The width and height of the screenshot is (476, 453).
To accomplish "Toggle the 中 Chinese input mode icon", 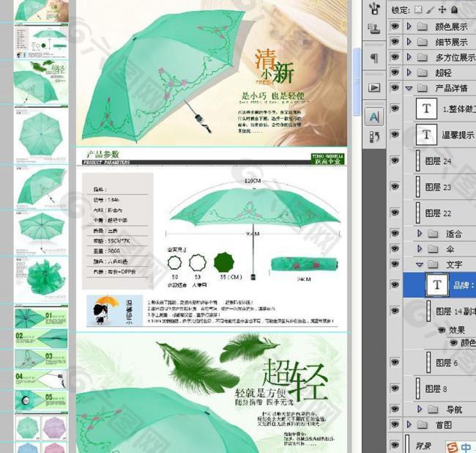I will (x=466, y=448).
